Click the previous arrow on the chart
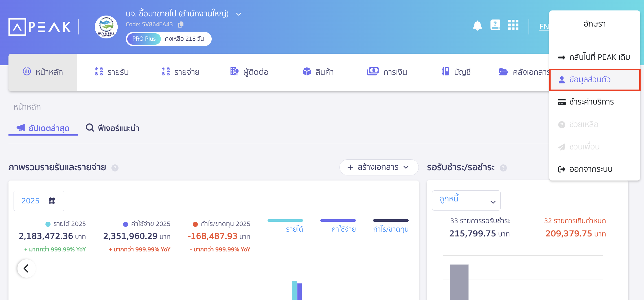 27,268
